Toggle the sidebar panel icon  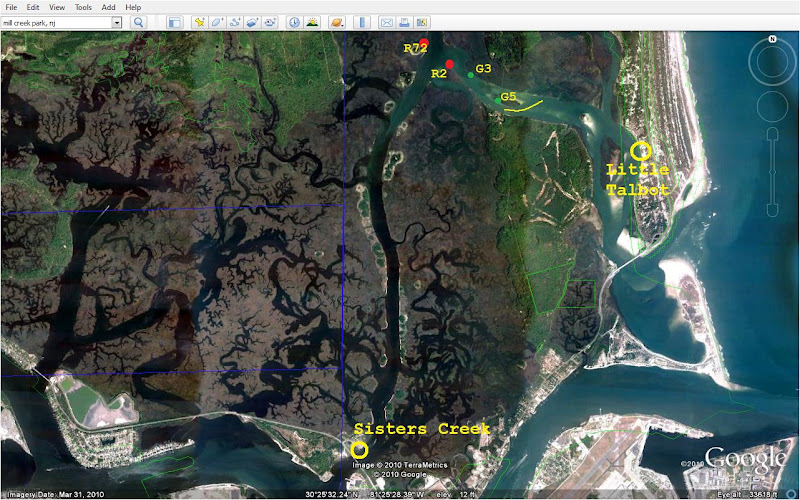pos(175,22)
